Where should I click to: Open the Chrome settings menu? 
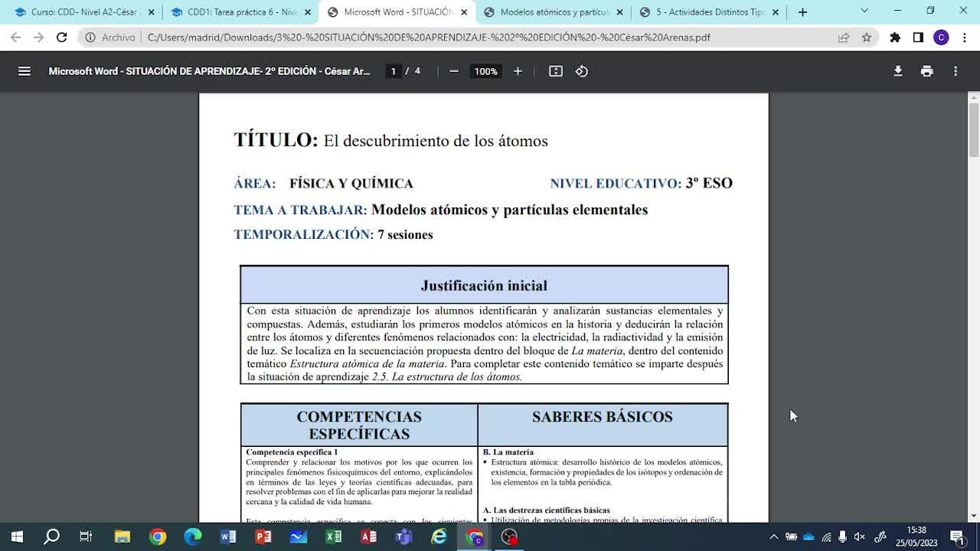coord(965,37)
